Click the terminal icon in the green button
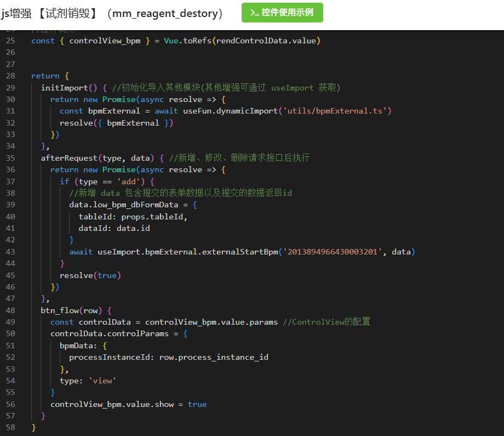 pyautogui.click(x=254, y=13)
